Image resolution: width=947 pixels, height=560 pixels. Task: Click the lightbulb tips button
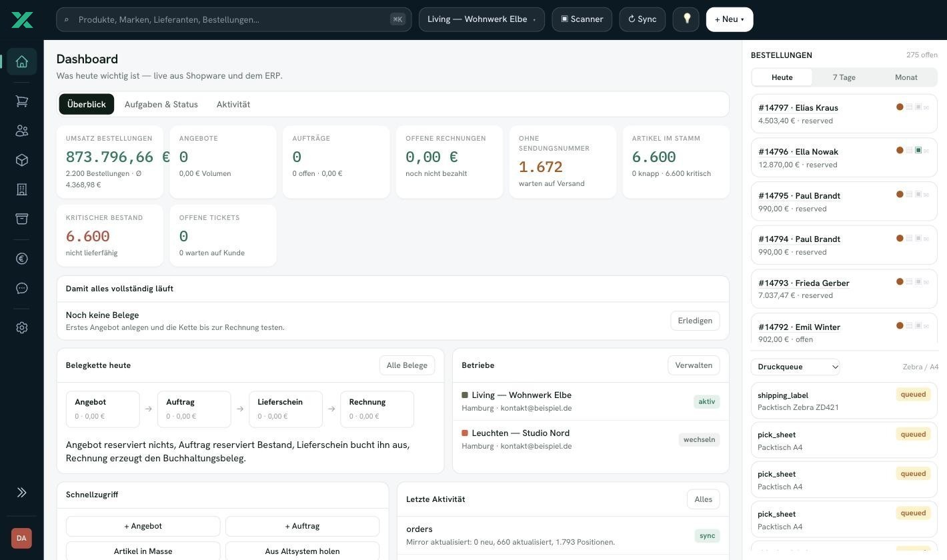pos(686,19)
